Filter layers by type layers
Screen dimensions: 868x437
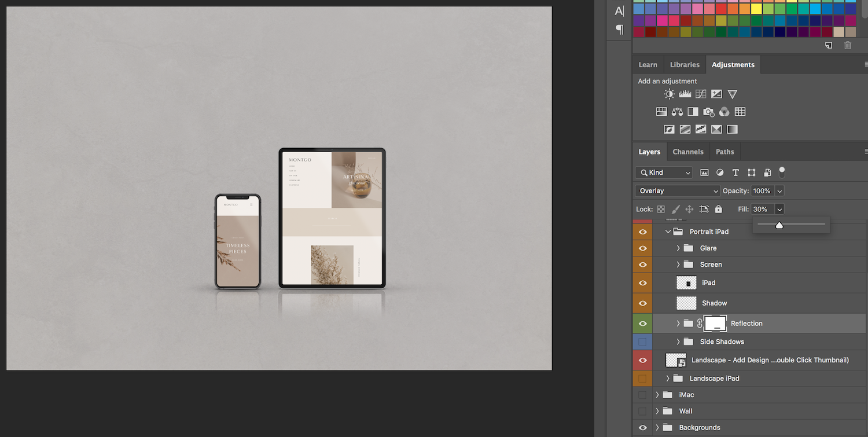tap(735, 172)
